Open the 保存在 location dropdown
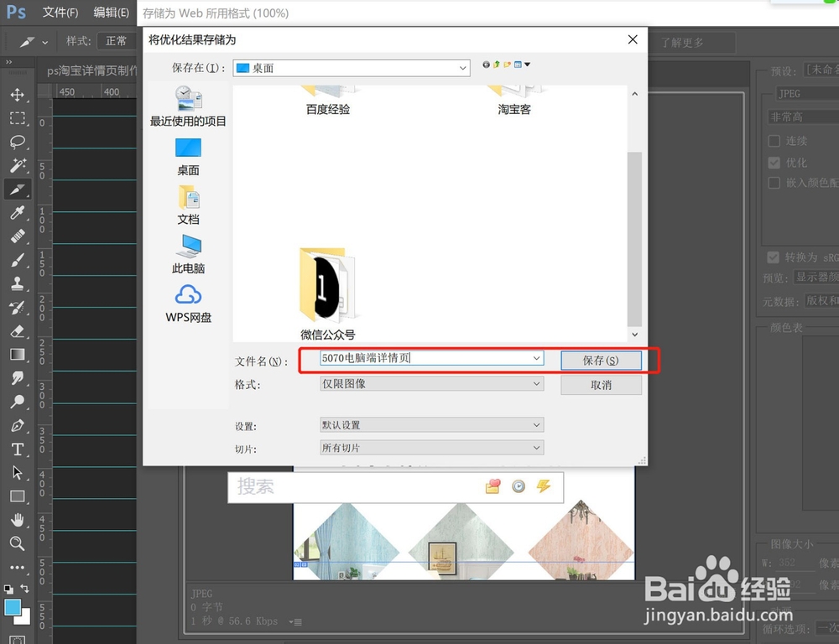Viewport: 839px width, 644px height. pyautogui.click(x=463, y=67)
